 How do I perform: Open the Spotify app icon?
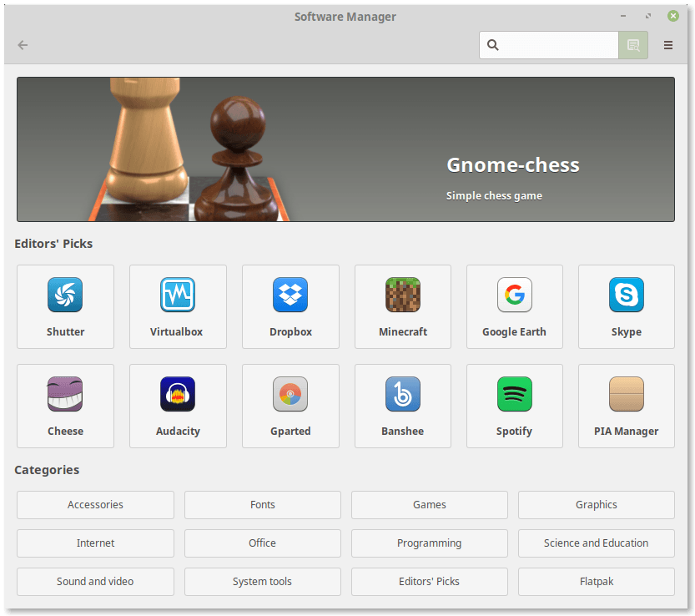coord(514,394)
